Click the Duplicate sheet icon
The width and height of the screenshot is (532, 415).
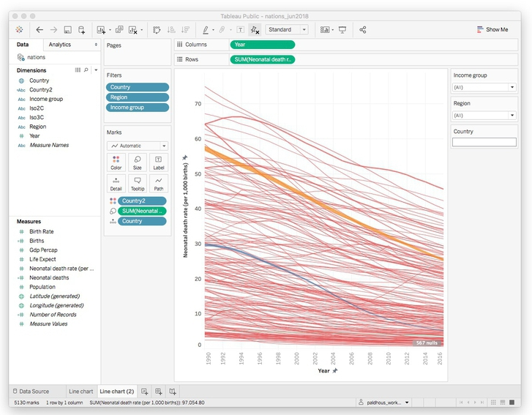pyautogui.click(x=119, y=29)
